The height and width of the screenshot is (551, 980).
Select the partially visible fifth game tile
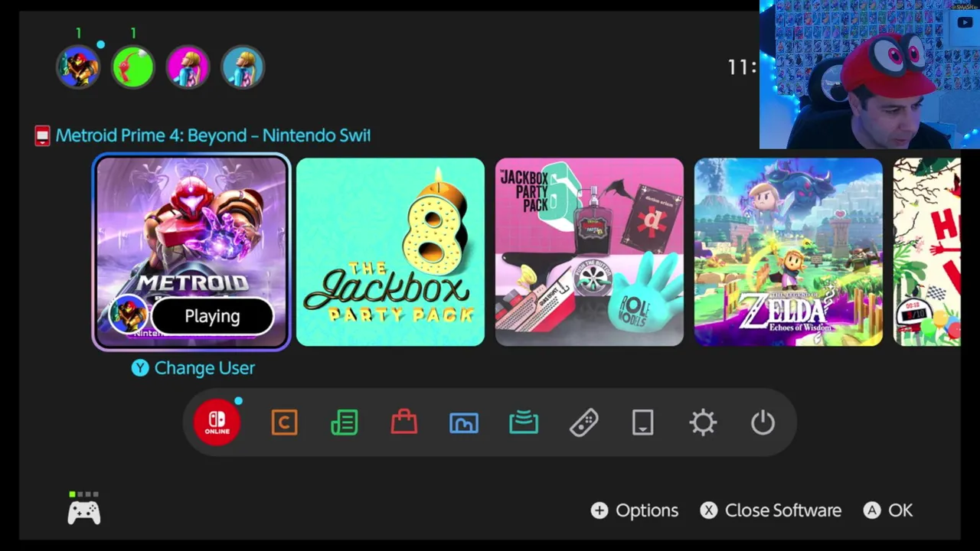click(927, 253)
